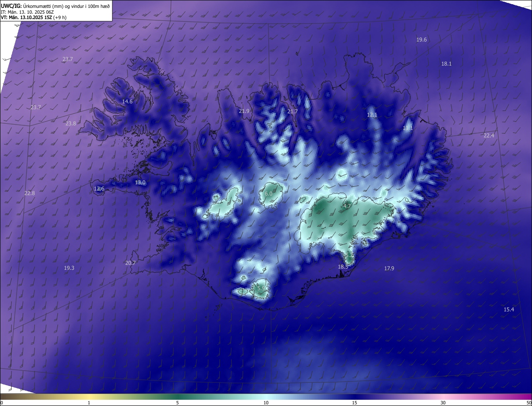Click the 5.9 value on the southern glacier
Image resolution: width=532 pixels, height=406 pixels.
261,288
